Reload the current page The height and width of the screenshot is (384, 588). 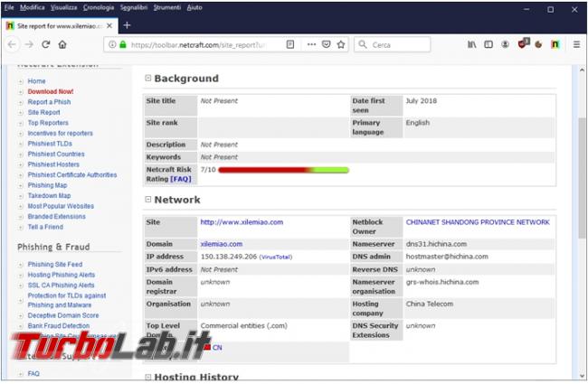(46, 44)
